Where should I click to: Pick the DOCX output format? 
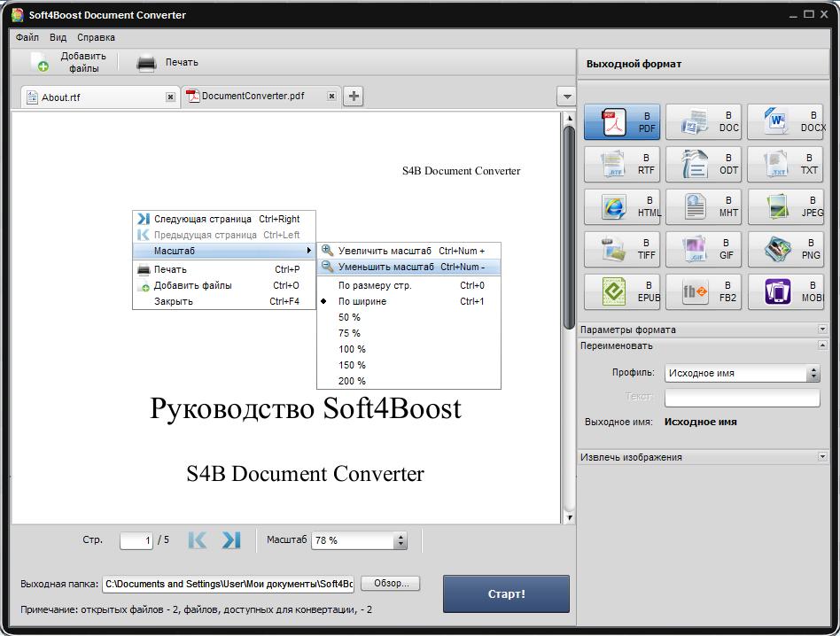(785, 122)
